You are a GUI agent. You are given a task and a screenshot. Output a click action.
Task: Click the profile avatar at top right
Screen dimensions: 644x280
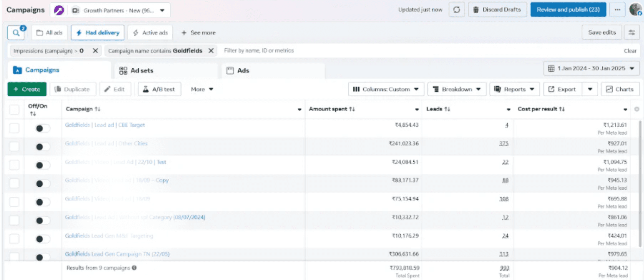[x=635, y=10]
